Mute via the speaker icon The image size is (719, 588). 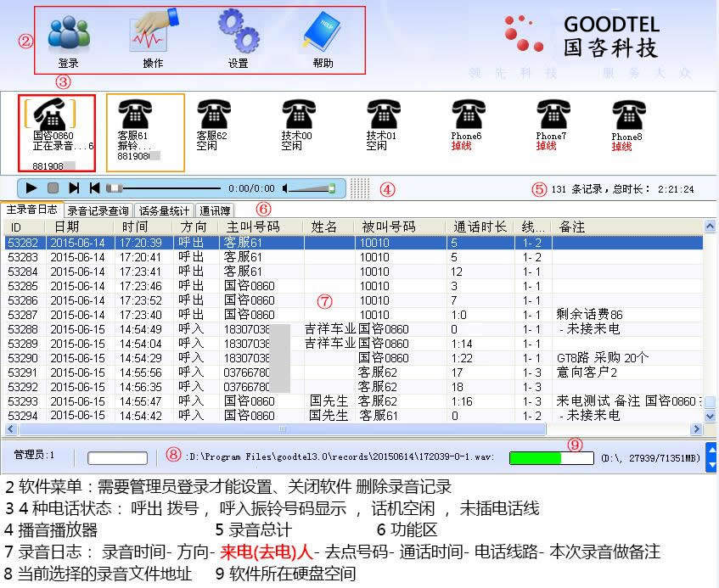pyautogui.click(x=285, y=188)
